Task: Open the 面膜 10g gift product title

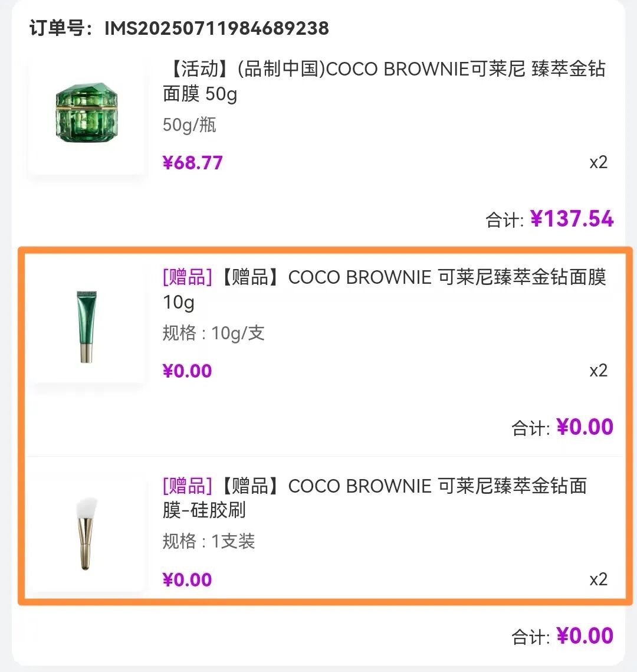Action: [x=384, y=289]
